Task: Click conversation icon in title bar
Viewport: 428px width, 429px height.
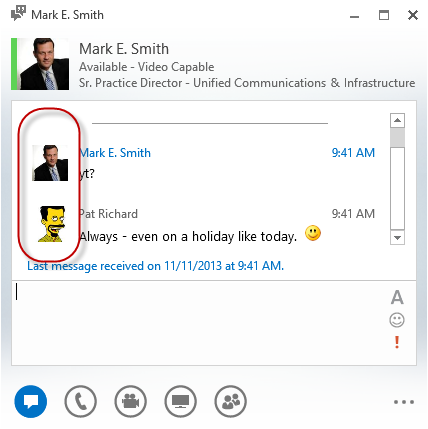Action: coord(18,14)
